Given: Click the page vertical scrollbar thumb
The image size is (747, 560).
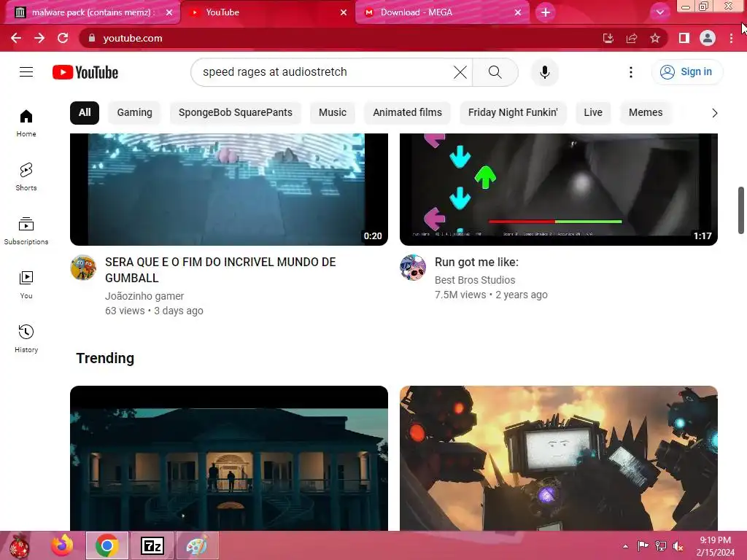Looking at the screenshot, I should tap(741, 211).
